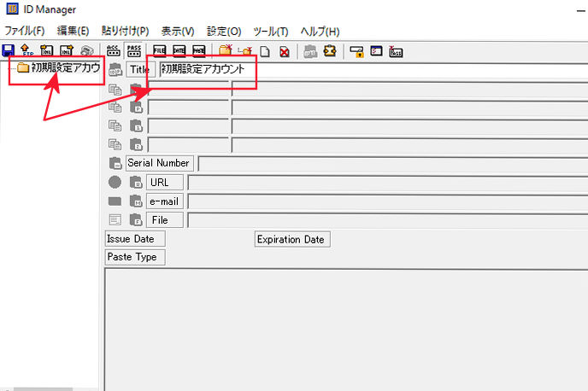The image size is (588, 391).
Task: Click the padlock toolbar icon
Action: [356, 51]
